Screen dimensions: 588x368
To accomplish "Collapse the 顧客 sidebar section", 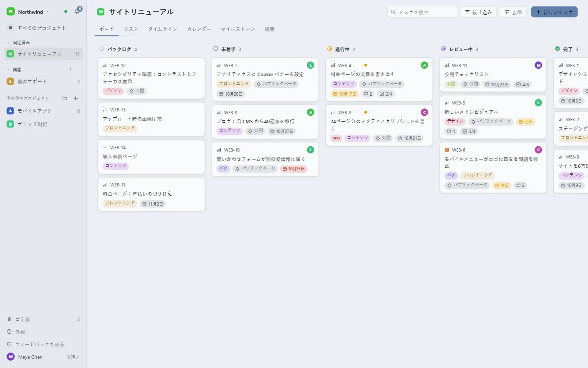I will click(14, 70).
